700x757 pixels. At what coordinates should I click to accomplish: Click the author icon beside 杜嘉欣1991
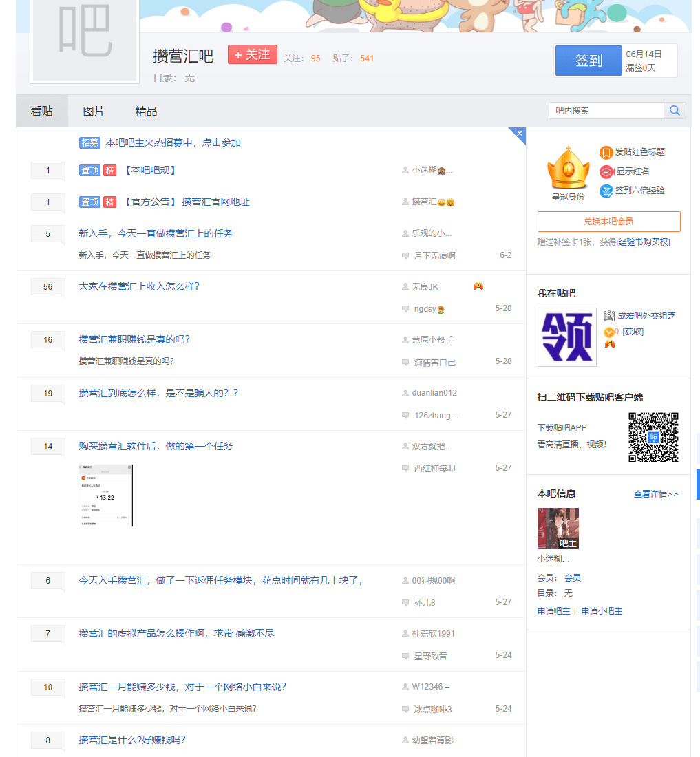click(405, 634)
